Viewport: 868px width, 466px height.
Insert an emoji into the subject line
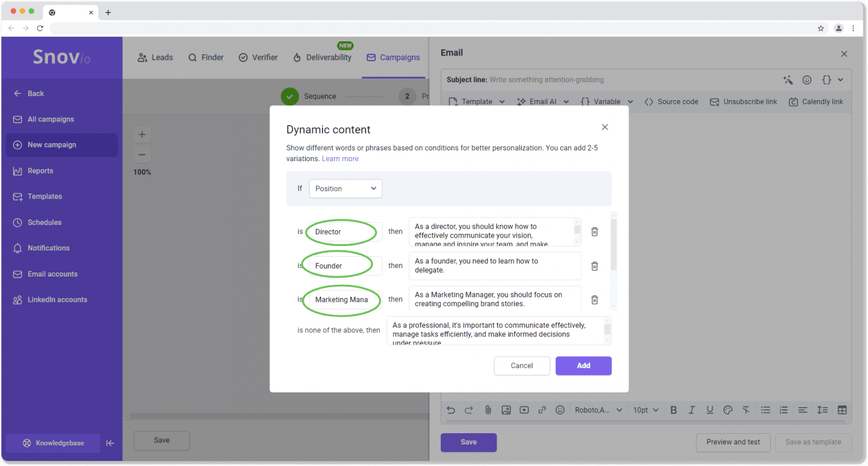807,80
